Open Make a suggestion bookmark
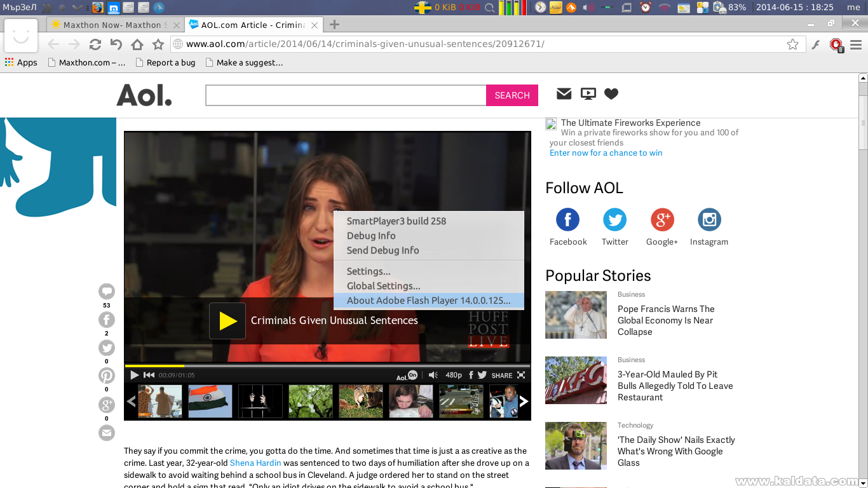The width and height of the screenshot is (868, 488). [x=244, y=62]
